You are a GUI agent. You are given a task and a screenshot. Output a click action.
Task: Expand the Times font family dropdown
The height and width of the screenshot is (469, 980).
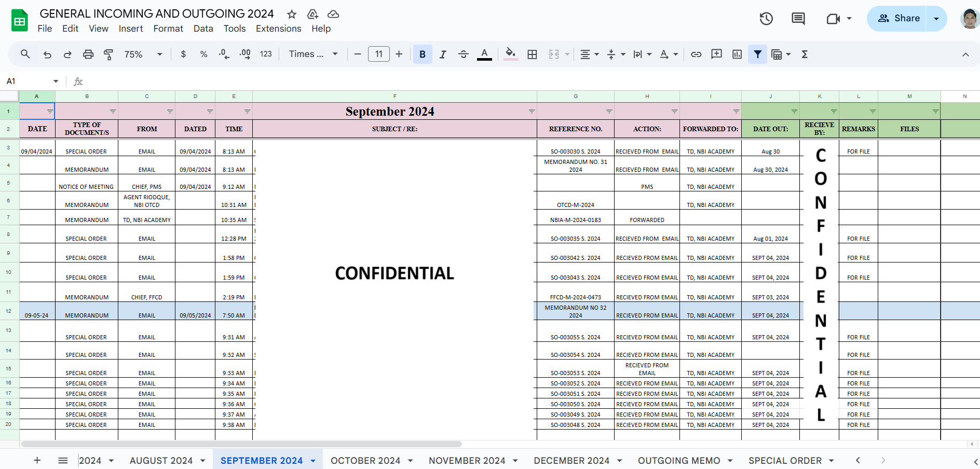click(x=313, y=54)
